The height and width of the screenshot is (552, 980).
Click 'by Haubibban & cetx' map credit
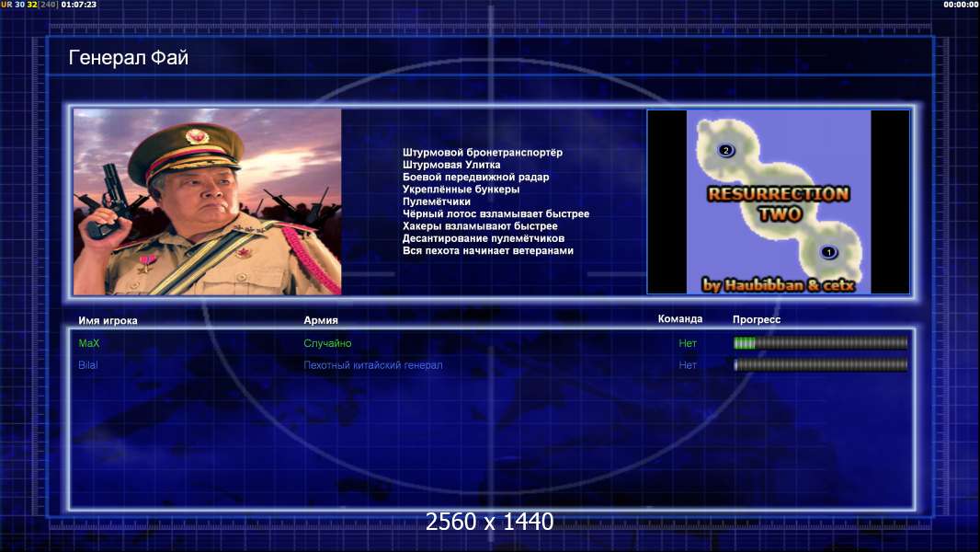click(778, 285)
